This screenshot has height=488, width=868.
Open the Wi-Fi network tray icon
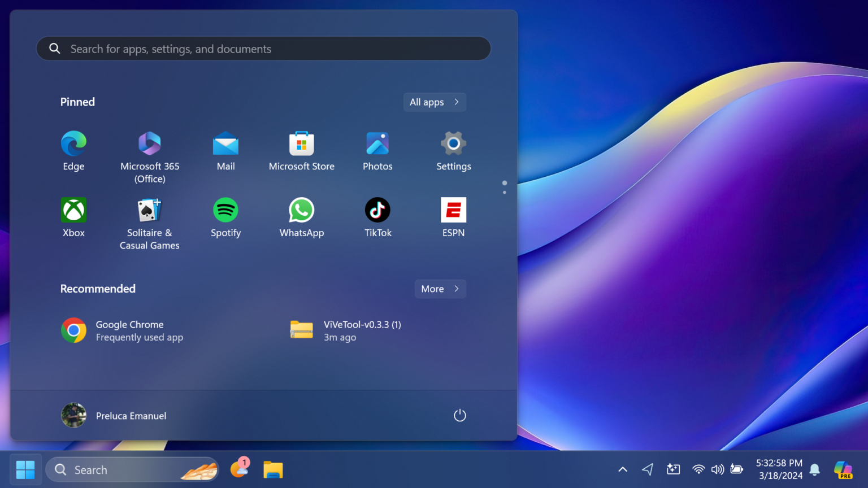[698, 469]
